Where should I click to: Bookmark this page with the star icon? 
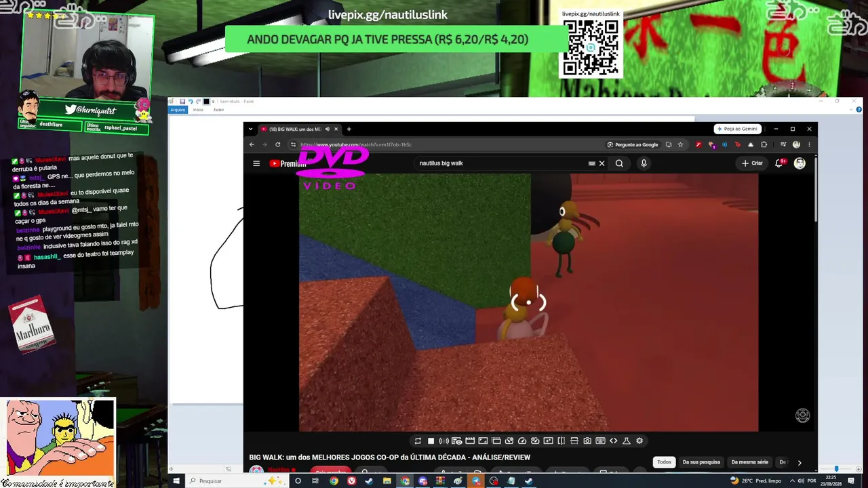680,144
